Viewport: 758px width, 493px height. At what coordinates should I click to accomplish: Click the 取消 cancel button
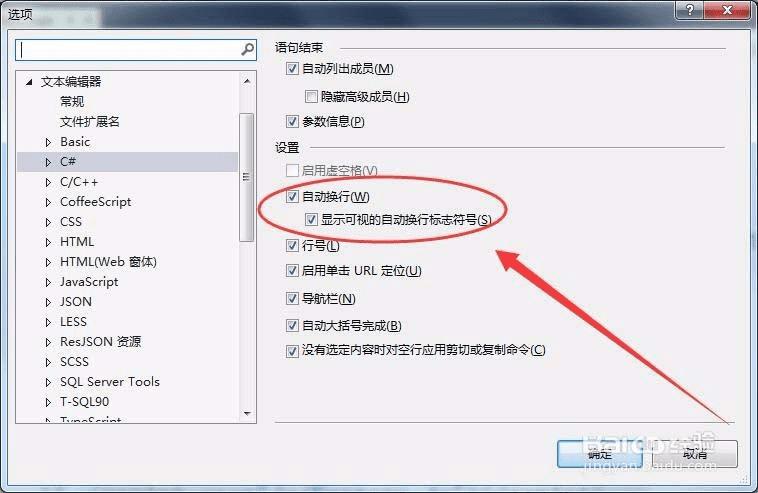point(695,454)
